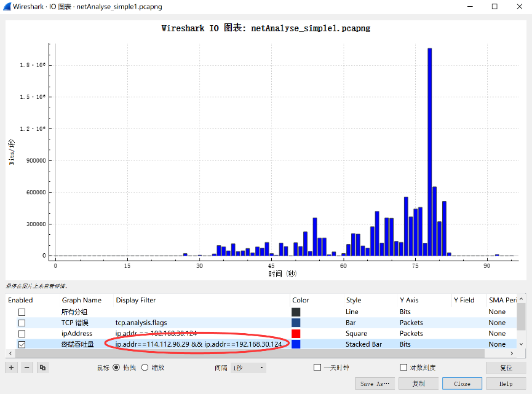Click the Bar style cell for TCP 错误

[351, 323]
